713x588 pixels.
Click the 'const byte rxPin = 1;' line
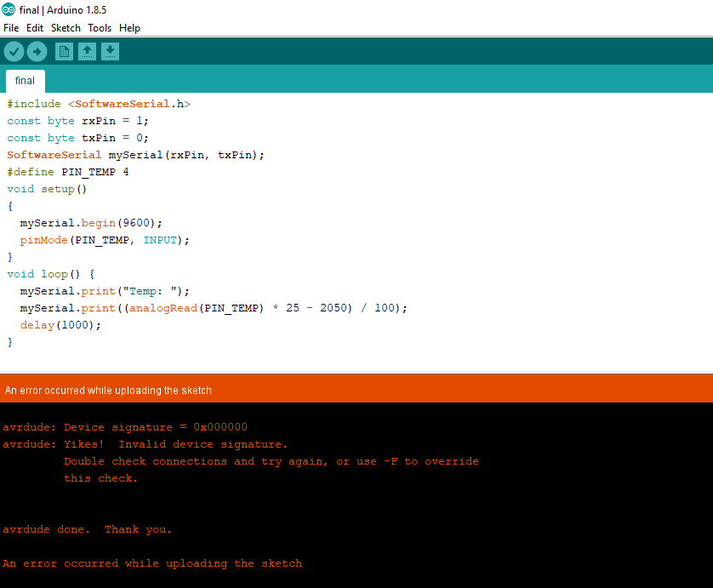[x=77, y=121]
